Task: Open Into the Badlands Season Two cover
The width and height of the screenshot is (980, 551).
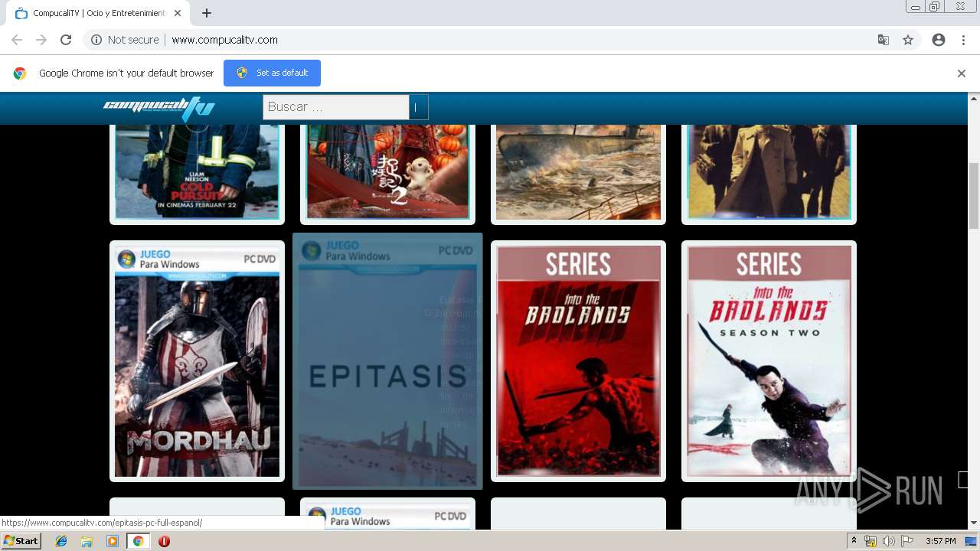Action: tap(769, 361)
